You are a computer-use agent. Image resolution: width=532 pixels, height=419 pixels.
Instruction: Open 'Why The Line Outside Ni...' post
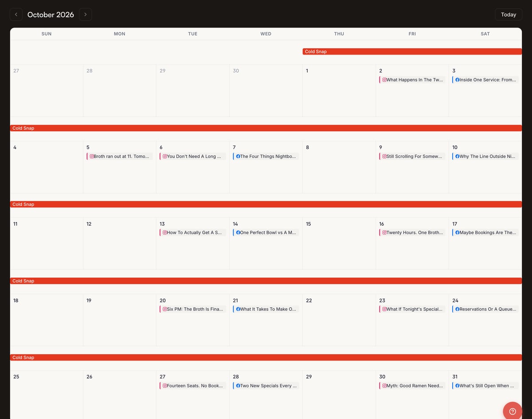[485, 157]
